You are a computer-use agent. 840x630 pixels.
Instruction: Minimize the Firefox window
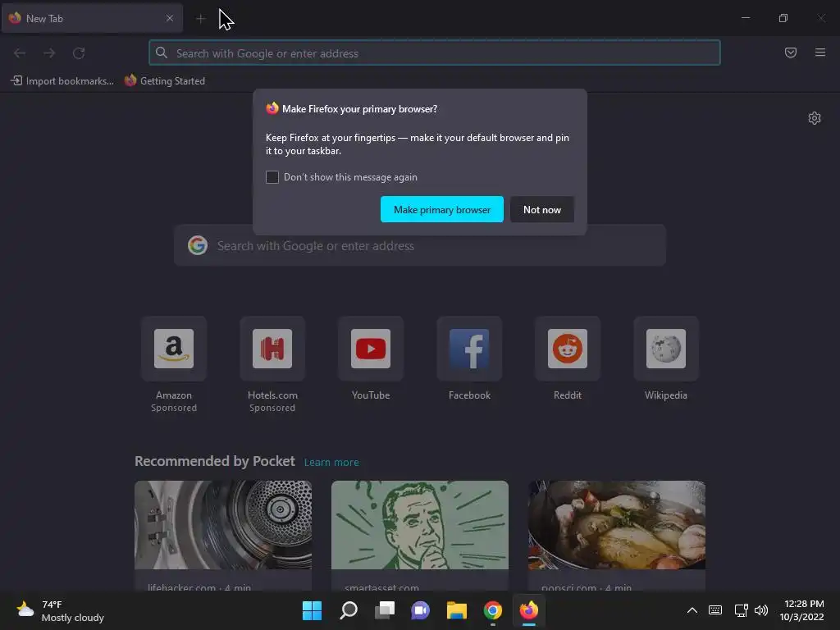pyautogui.click(x=745, y=18)
